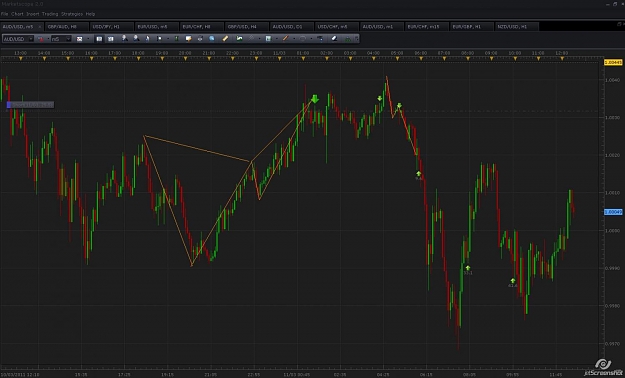Switch to the NZD/USD, H1 chart tab
This screenshot has width=625, height=378.
pos(517,27)
